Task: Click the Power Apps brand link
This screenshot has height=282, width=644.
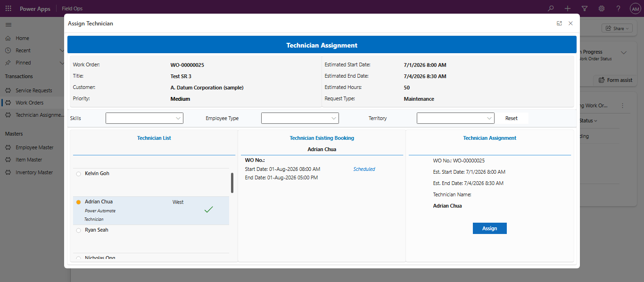Action: (x=35, y=8)
